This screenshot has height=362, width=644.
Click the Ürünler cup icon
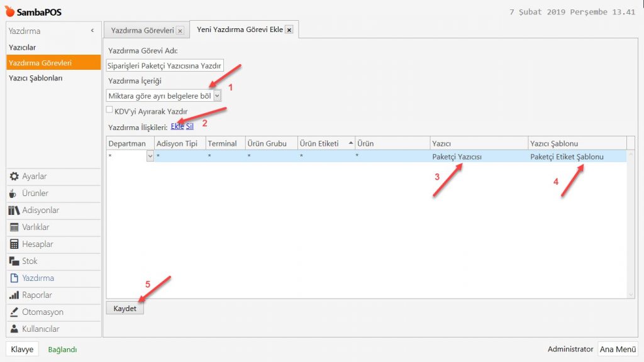tap(14, 194)
